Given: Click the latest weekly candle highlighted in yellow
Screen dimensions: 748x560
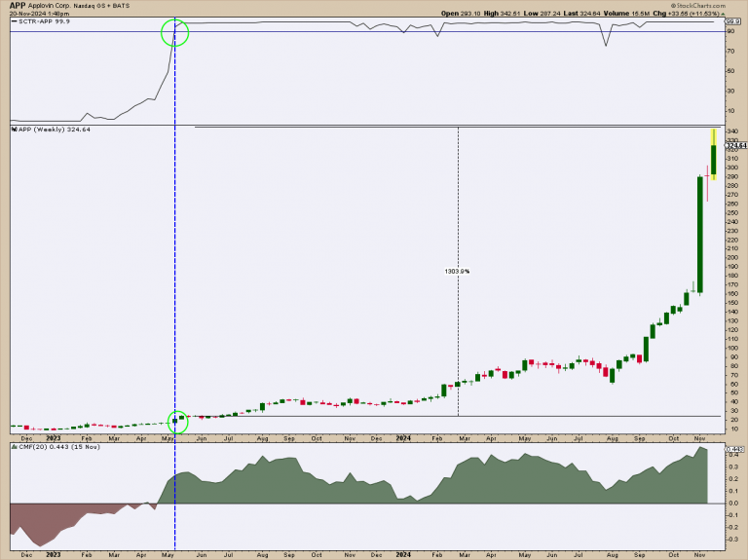Looking at the screenshot, I should tap(714, 155).
